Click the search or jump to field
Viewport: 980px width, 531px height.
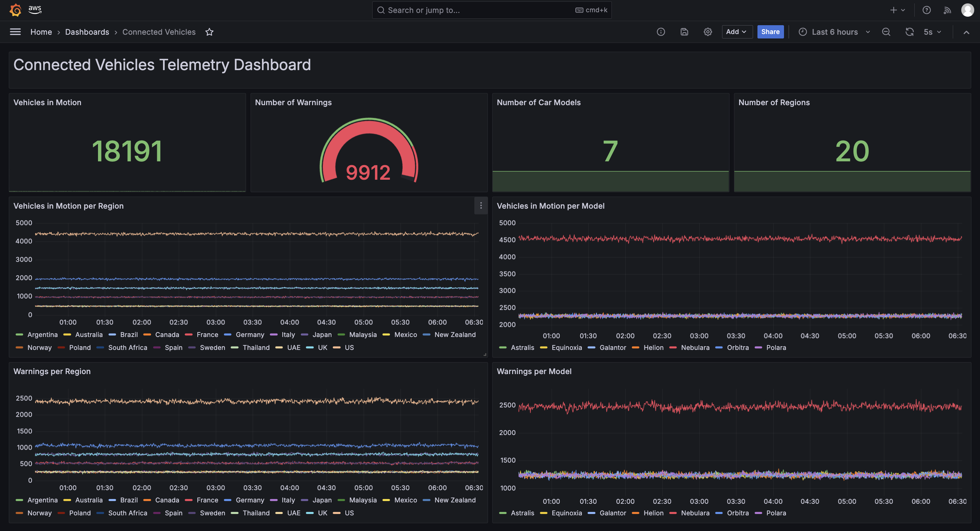click(x=491, y=10)
